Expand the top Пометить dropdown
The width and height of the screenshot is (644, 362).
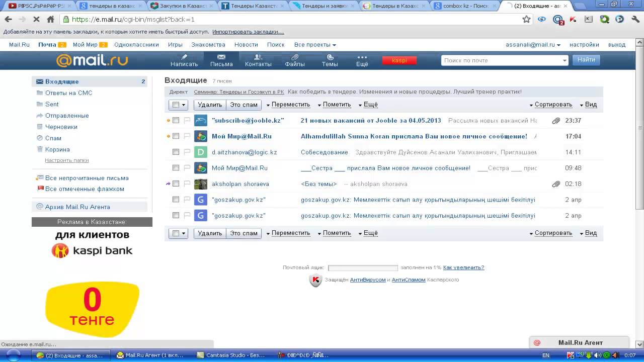point(334,105)
